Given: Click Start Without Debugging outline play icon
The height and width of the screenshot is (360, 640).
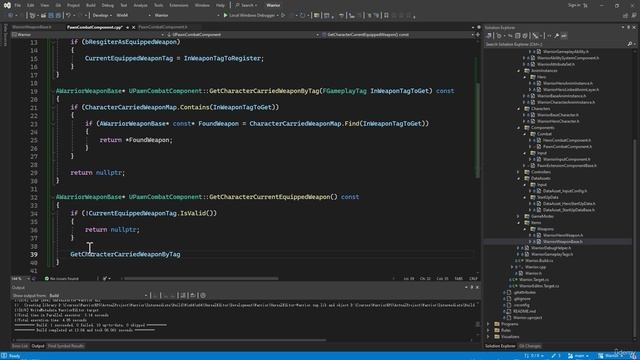Looking at the screenshot, I should (283, 15).
